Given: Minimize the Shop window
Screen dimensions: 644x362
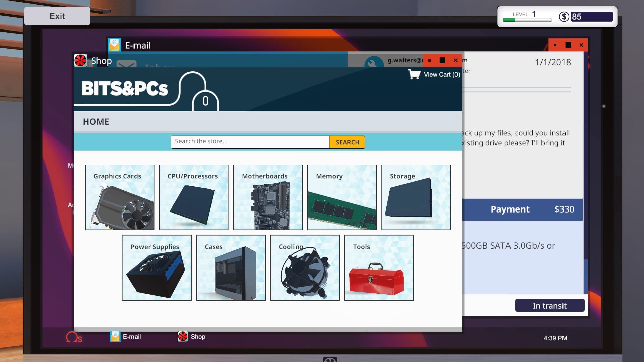Looking at the screenshot, I should pyautogui.click(x=429, y=60).
